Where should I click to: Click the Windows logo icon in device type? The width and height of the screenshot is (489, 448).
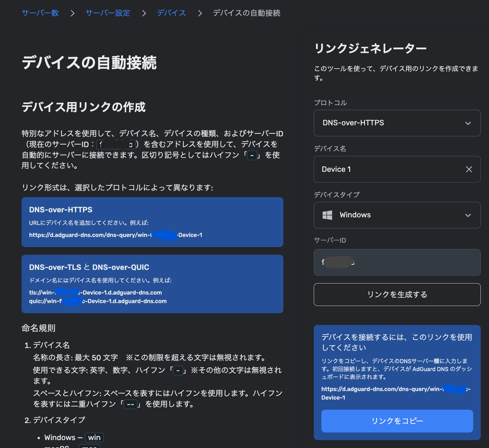click(x=327, y=215)
